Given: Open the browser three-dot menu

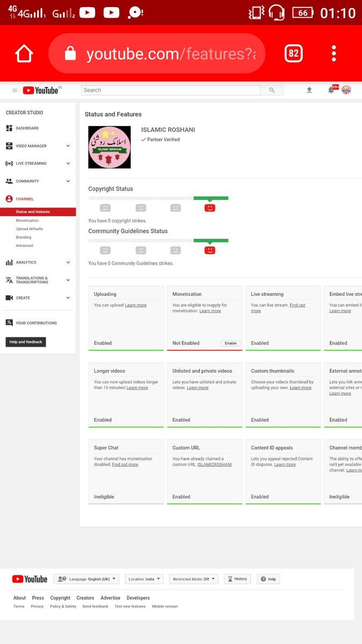Looking at the screenshot, I should coord(334,53).
